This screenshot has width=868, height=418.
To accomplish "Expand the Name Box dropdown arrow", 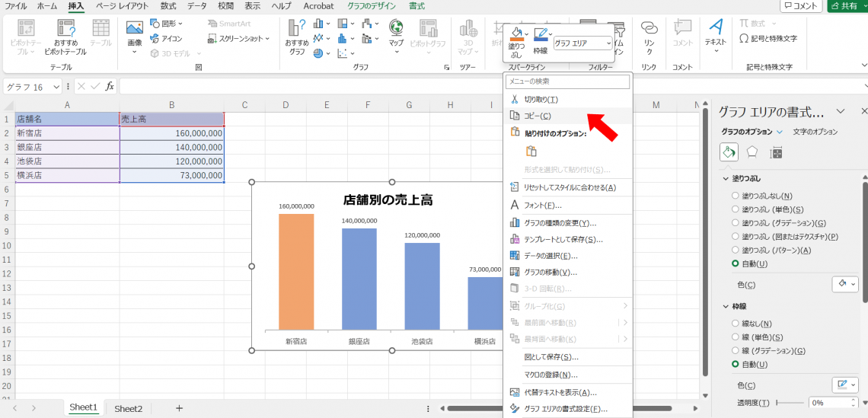I will click(56, 87).
